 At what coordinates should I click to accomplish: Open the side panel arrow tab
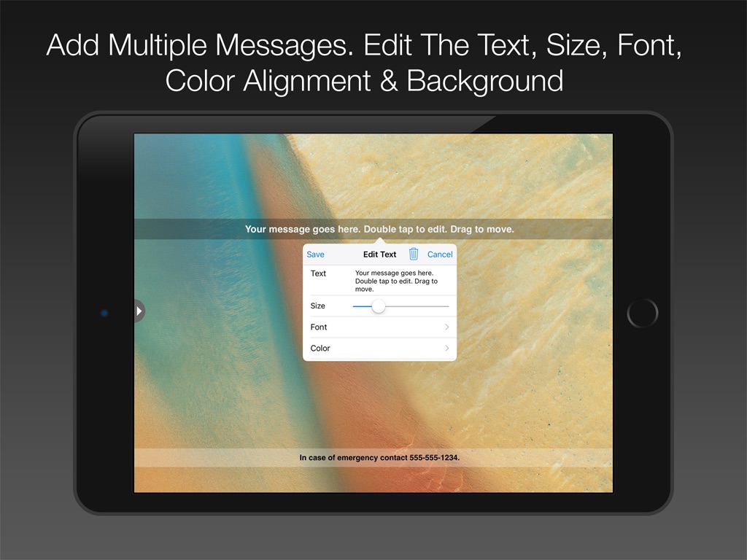click(139, 311)
